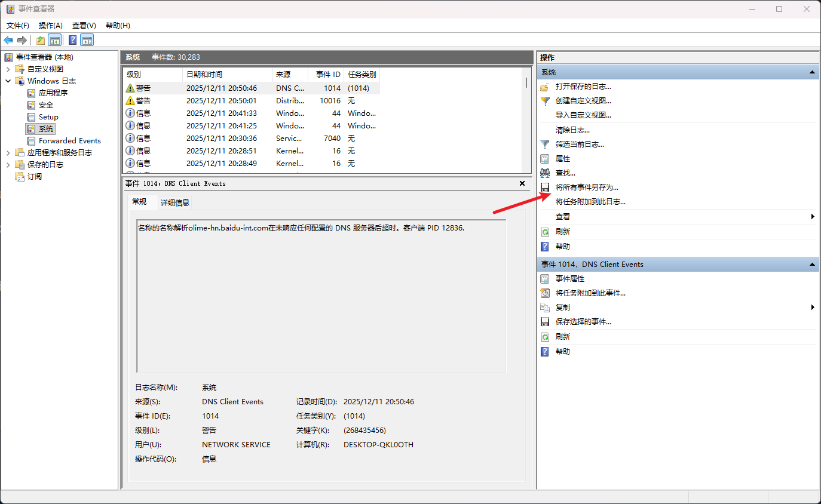
Task: Select the Kernel event at 20:28:51
Action: point(251,150)
